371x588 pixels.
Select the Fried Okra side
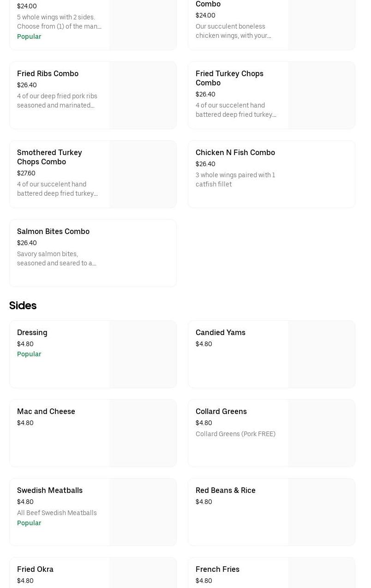35,570
